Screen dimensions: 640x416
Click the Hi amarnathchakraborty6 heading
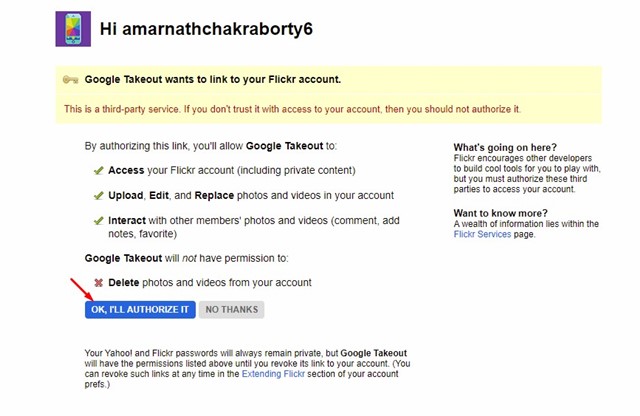click(206, 29)
